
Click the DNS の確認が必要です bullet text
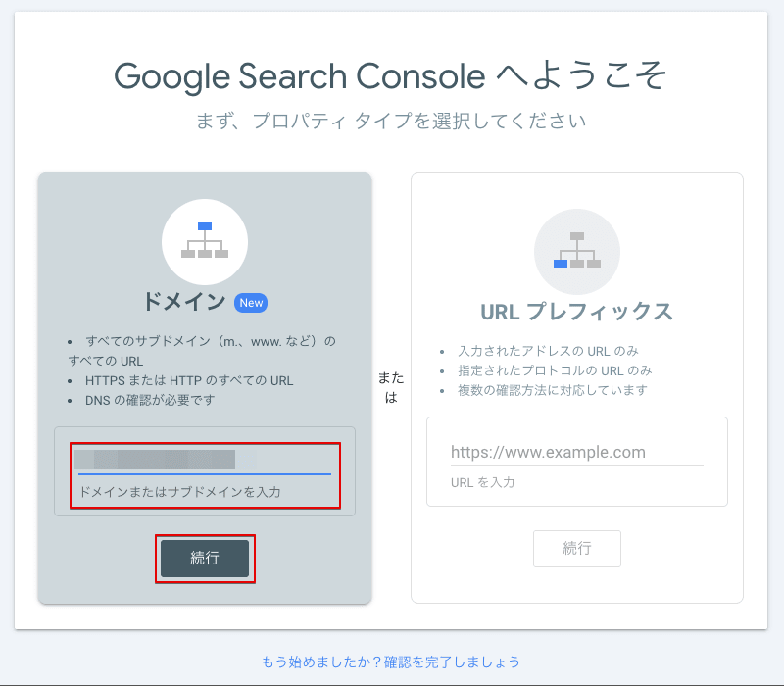click(150, 400)
